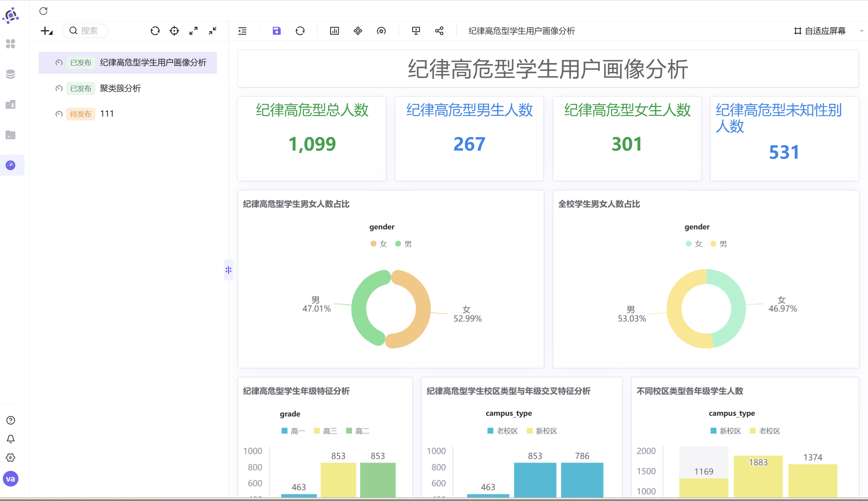Click the 待发布 status tag
Viewport: 868px width, 501px height.
coord(80,114)
